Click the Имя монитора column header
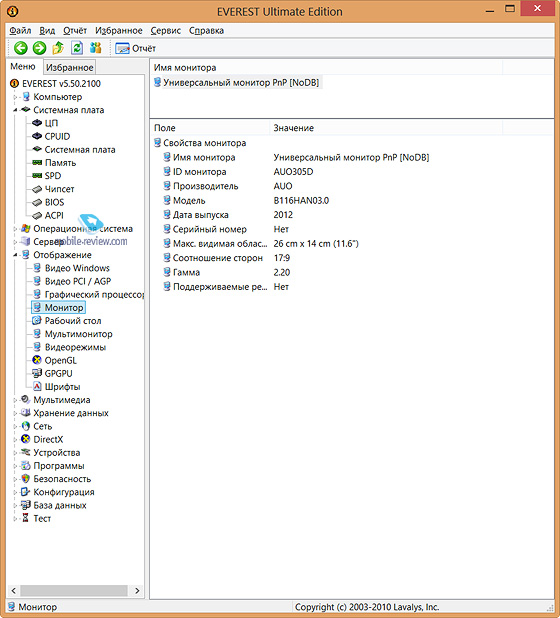The height and width of the screenshot is (618, 560). [326, 68]
